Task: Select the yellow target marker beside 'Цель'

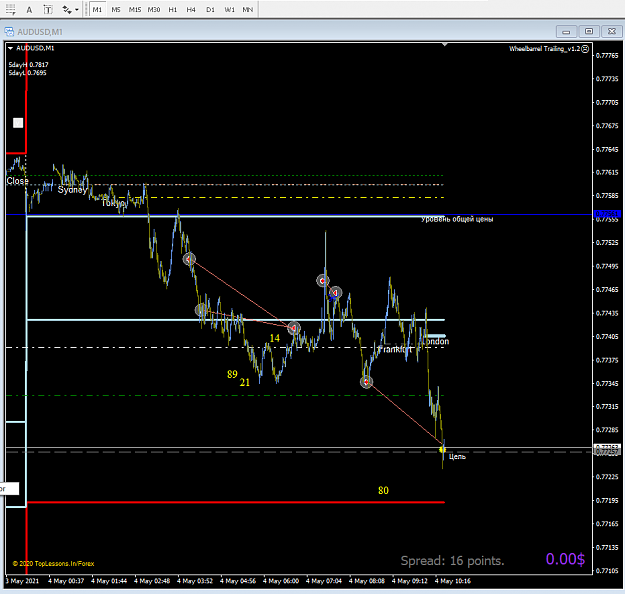Action: [442, 450]
